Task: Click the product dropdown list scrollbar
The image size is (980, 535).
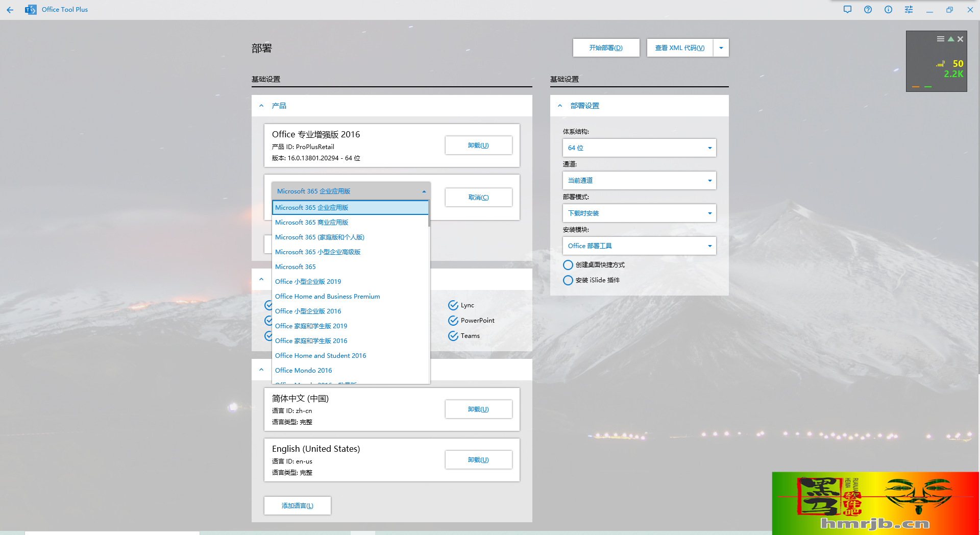Action: [x=429, y=213]
